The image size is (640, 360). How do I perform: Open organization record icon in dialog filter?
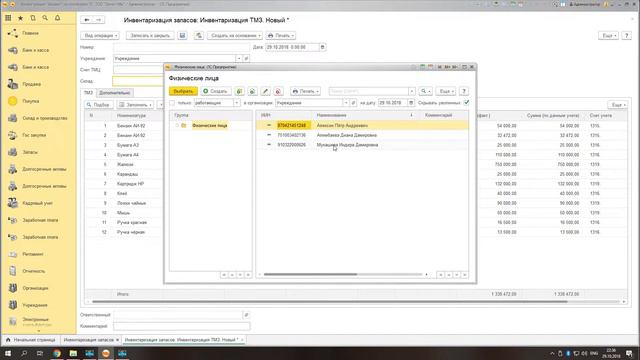tap(353, 103)
